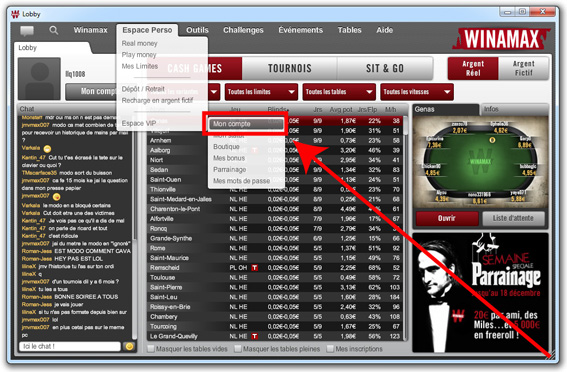Click the T badge on Le Grand-Quevilly row
Screen dimensions: 567x372
coord(255,336)
